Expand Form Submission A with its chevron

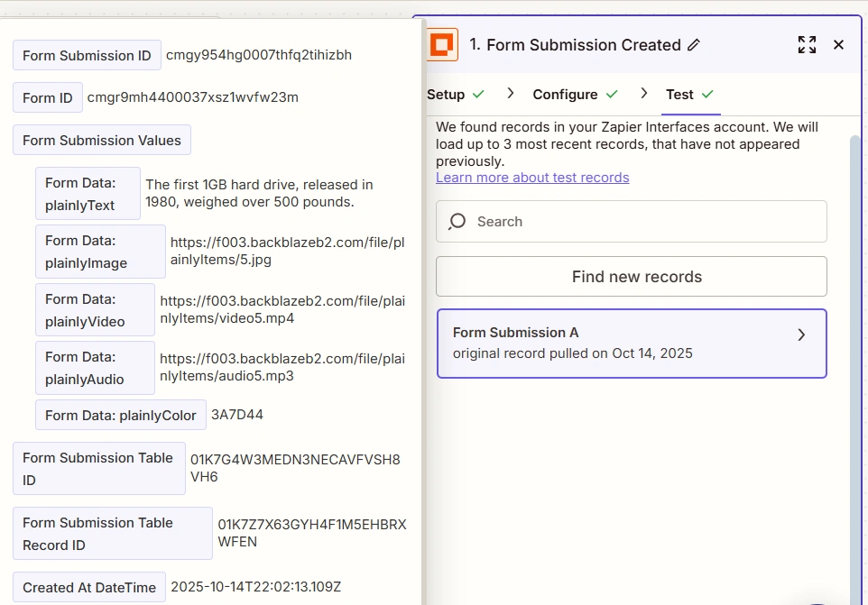tap(801, 335)
